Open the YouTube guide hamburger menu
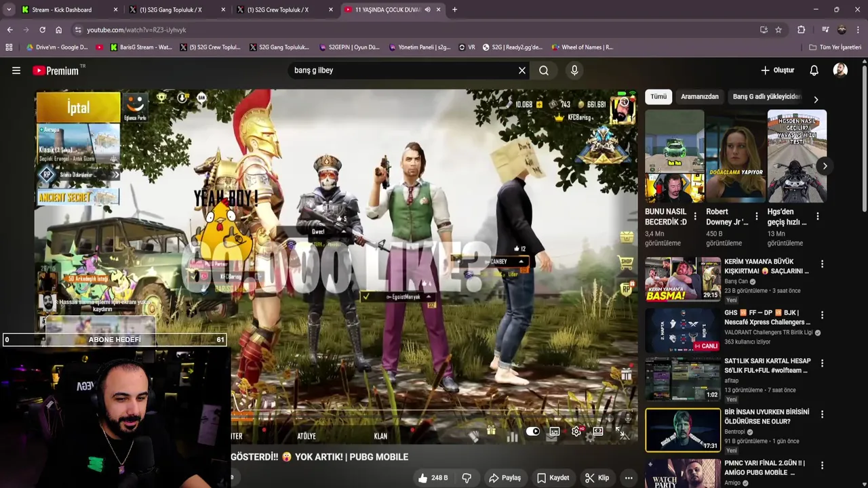The width and height of the screenshot is (868, 488). [x=16, y=70]
